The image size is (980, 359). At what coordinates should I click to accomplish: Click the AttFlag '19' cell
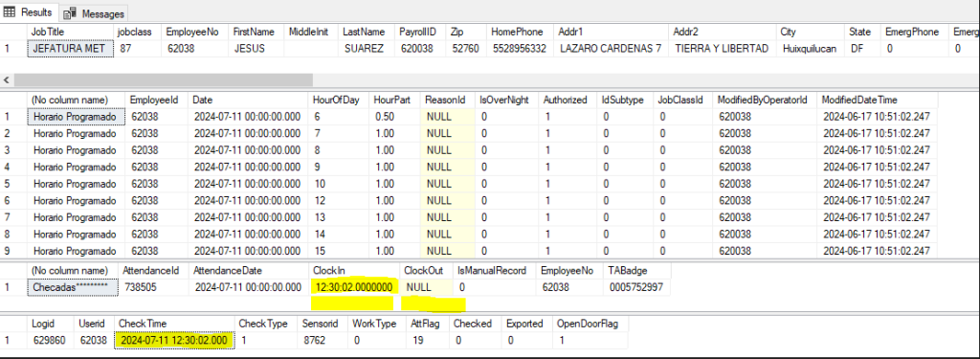[x=428, y=340]
